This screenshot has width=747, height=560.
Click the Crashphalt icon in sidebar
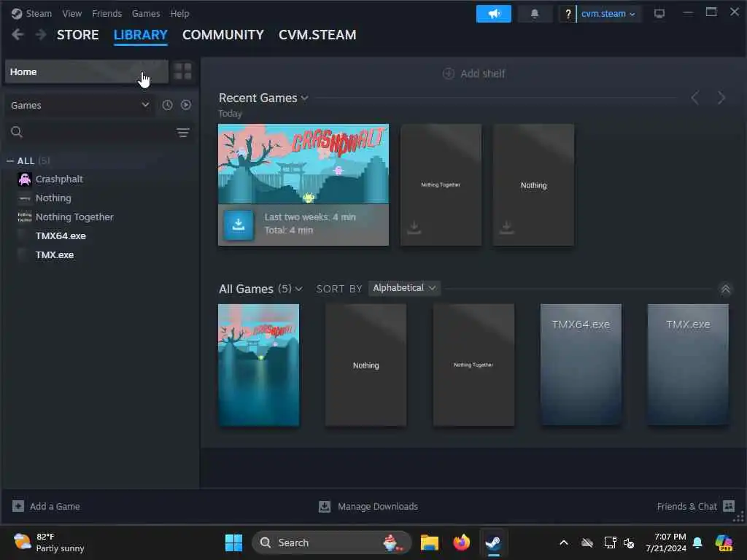pos(25,179)
